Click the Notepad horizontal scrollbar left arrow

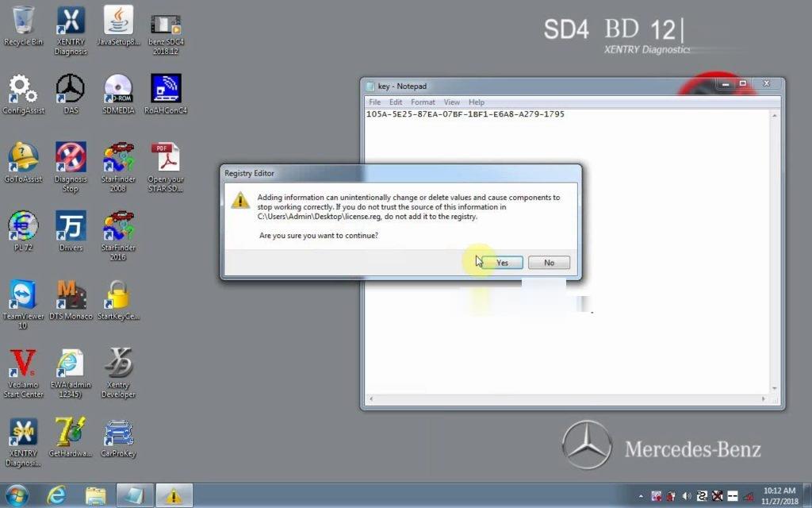coord(371,398)
